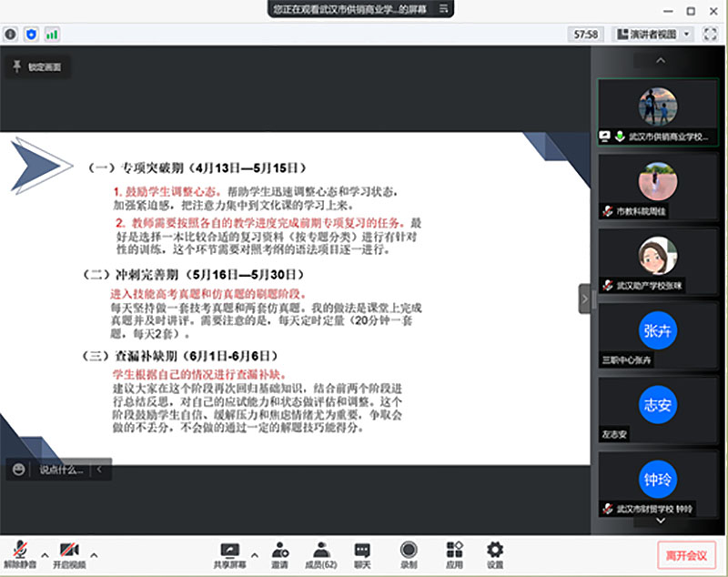
Task: Open the 应用 apps icon
Action: (454, 550)
